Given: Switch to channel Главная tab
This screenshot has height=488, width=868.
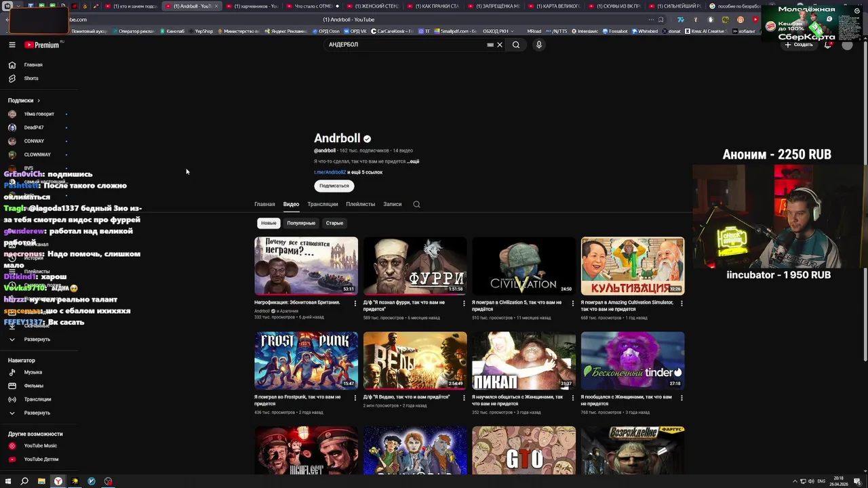Looking at the screenshot, I should click(264, 204).
